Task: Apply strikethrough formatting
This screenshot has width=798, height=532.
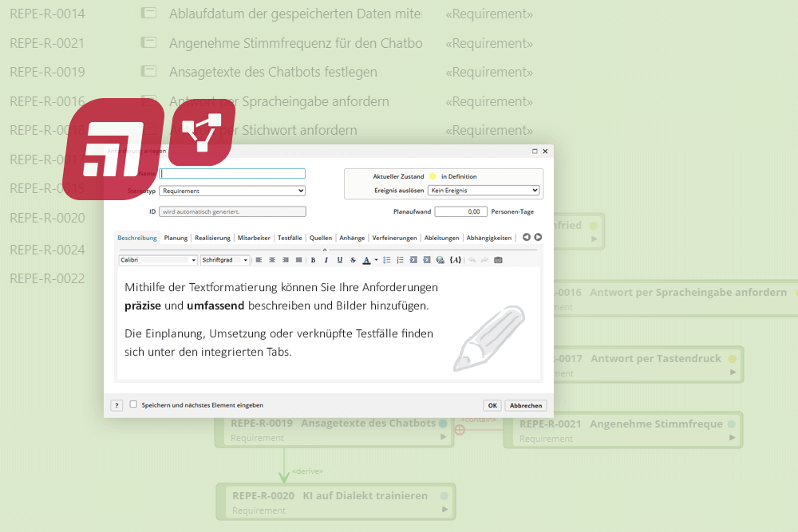Action: coord(353,260)
